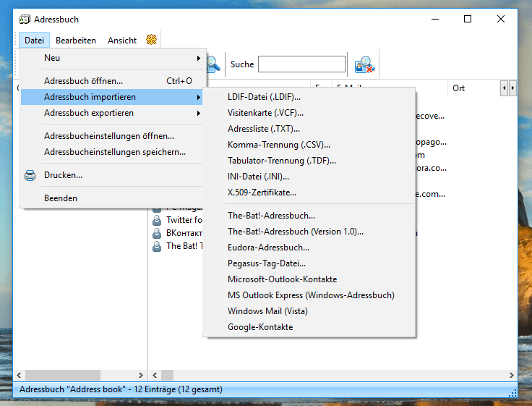Minimize the Adressbuch window
532x406 pixels.
click(435, 19)
